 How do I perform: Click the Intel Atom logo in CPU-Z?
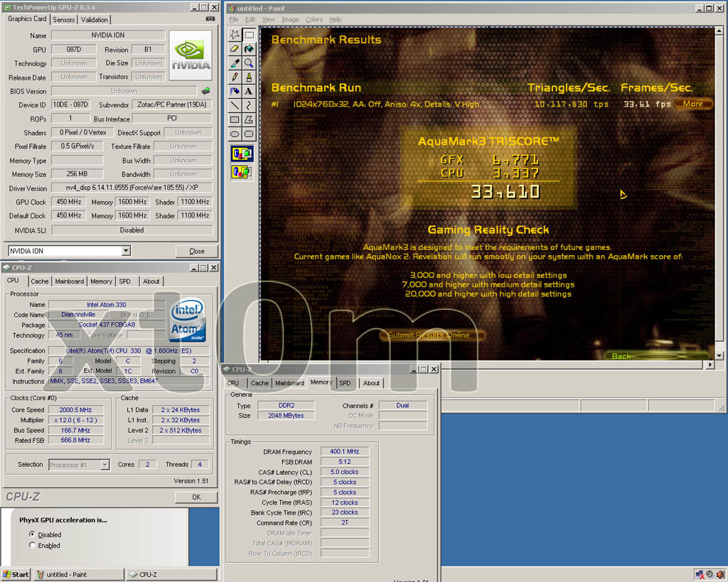[x=188, y=319]
